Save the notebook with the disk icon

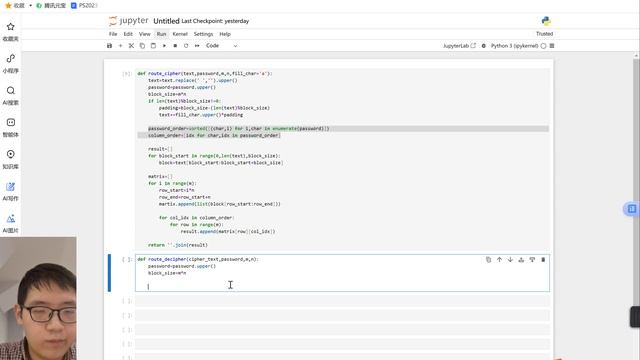pos(109,46)
